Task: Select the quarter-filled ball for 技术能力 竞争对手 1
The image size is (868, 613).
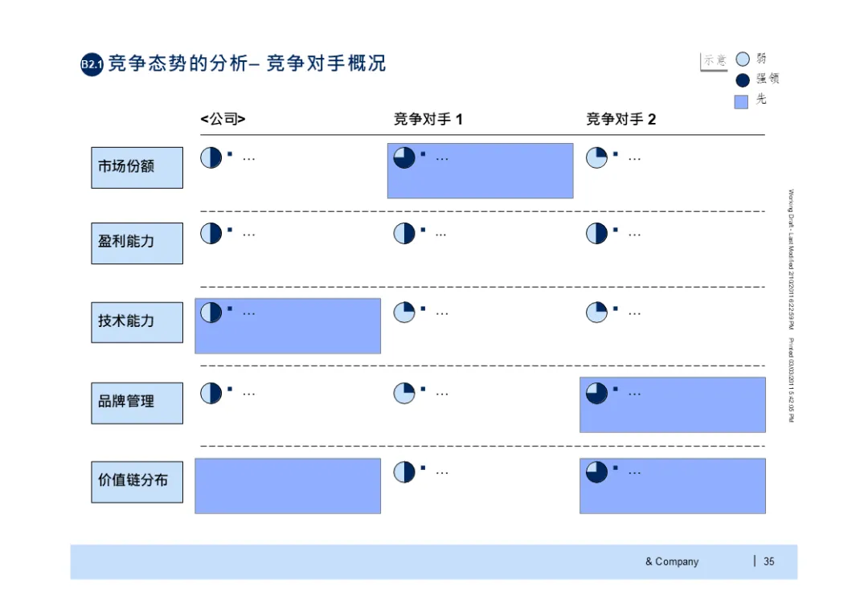Action: (x=404, y=313)
